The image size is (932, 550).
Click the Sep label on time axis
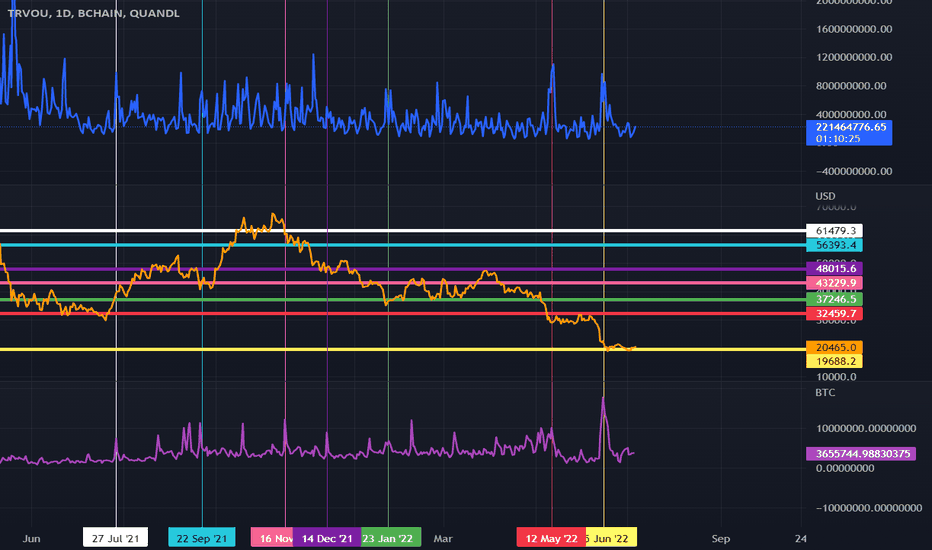(720, 539)
